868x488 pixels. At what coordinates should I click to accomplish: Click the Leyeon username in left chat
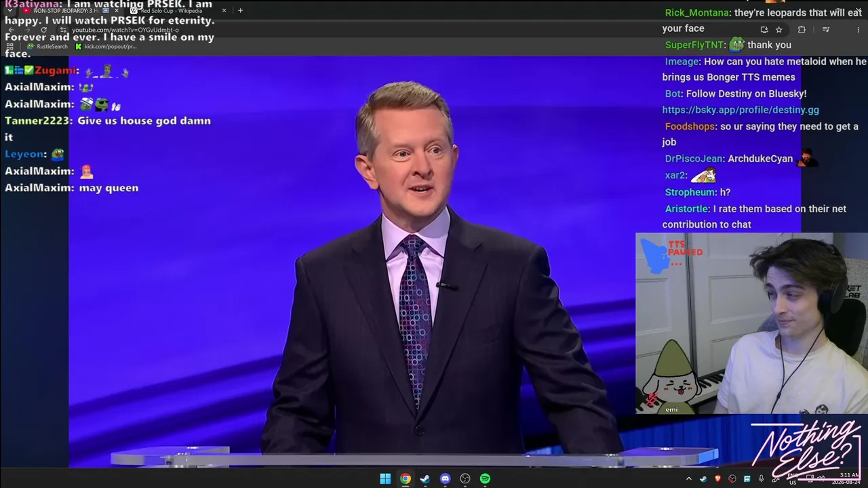tap(25, 154)
